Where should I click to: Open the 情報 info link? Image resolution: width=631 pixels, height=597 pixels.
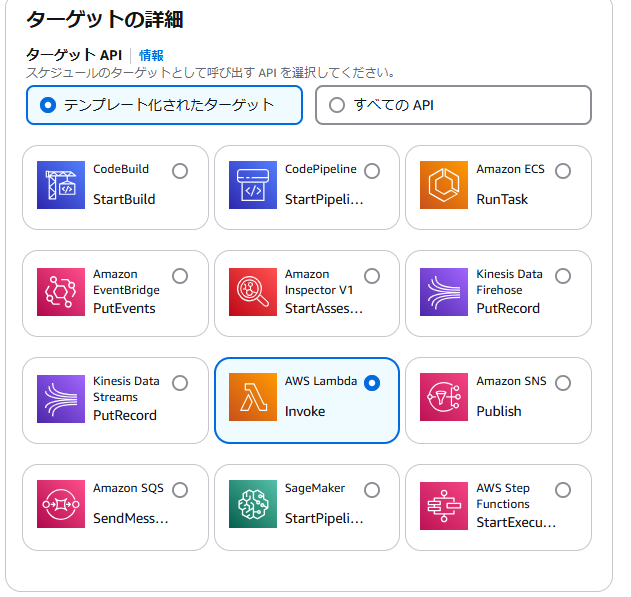(x=151, y=55)
